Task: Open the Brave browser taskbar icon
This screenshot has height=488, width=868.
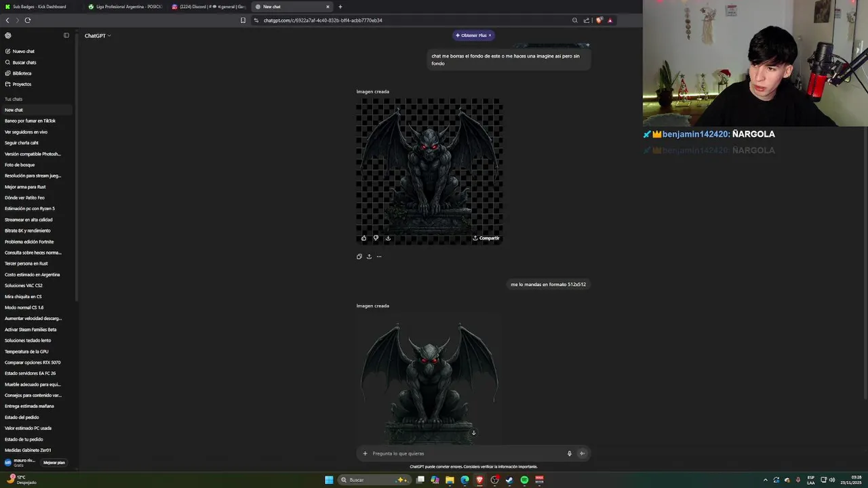Action: coord(479,480)
